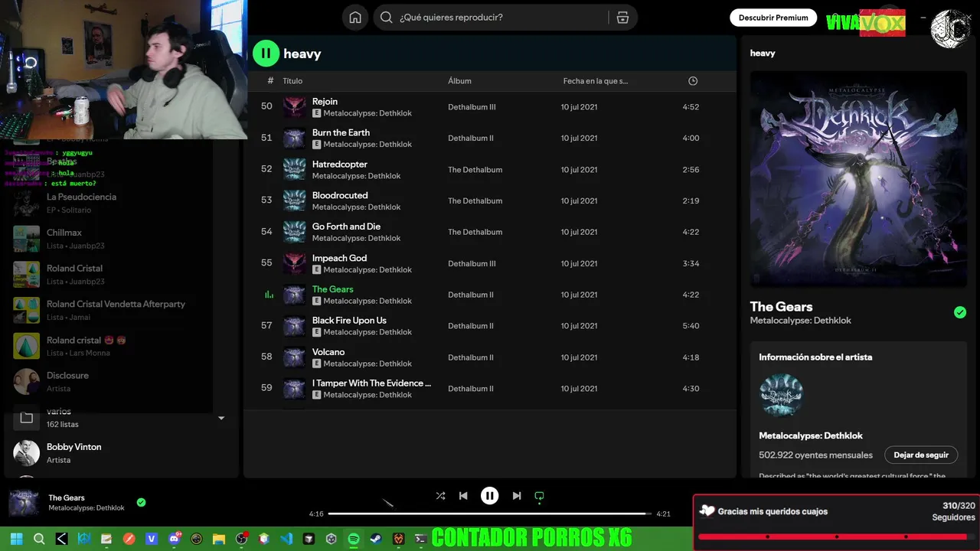Sort by the Título column header
Viewport: 980px width, 551px height.
point(292,81)
